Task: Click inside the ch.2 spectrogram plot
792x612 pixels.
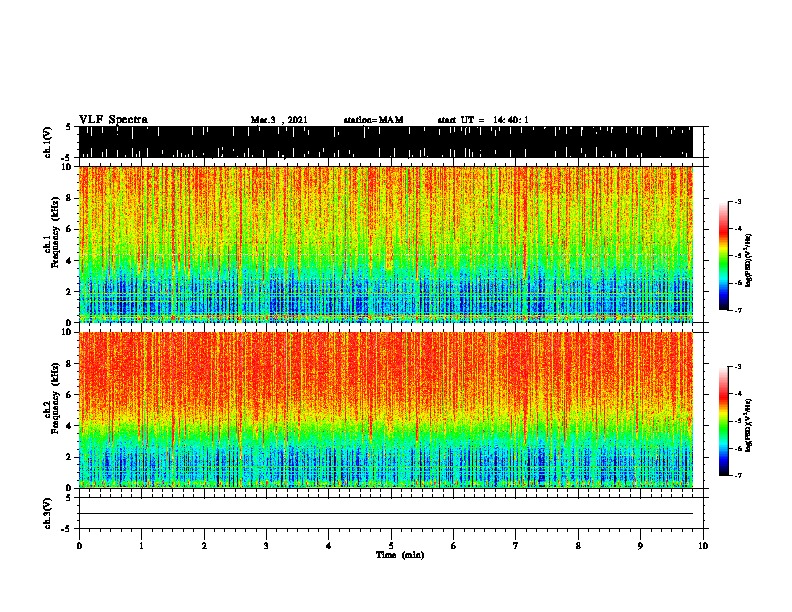Action: [386, 410]
